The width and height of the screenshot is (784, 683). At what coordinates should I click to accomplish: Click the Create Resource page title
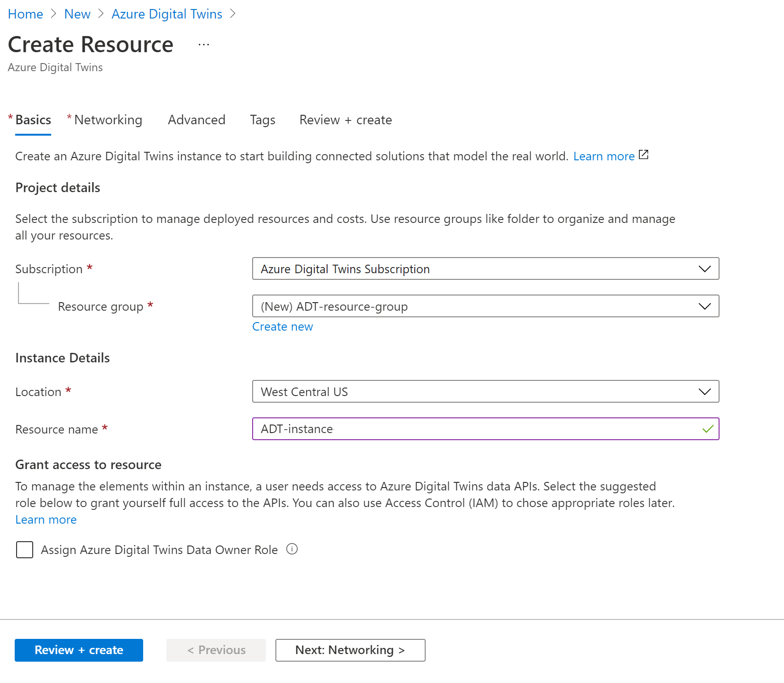click(91, 45)
